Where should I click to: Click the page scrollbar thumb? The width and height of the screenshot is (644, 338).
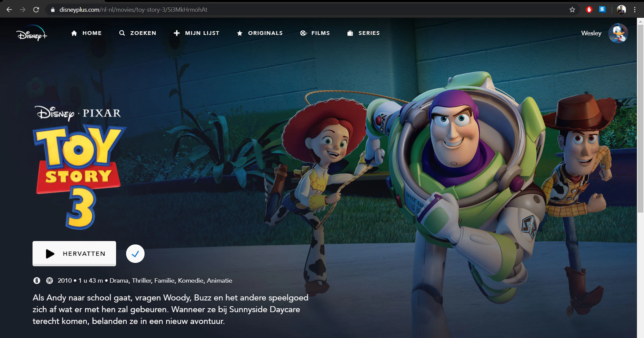(641, 118)
